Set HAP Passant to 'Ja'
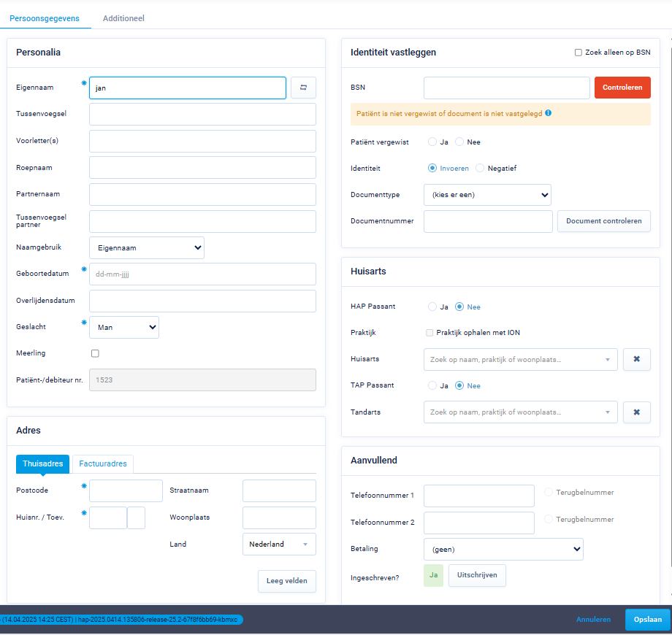The height and width of the screenshot is (635, 672). coord(432,307)
